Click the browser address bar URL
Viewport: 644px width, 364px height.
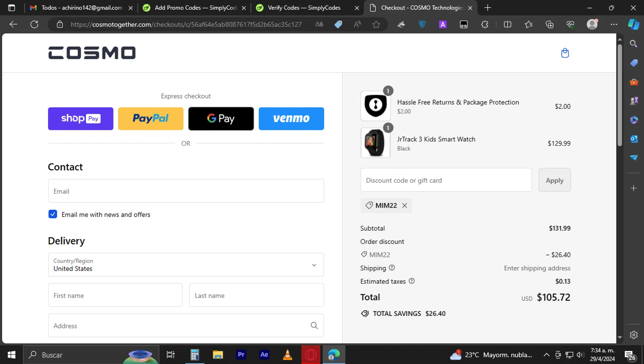point(186,24)
